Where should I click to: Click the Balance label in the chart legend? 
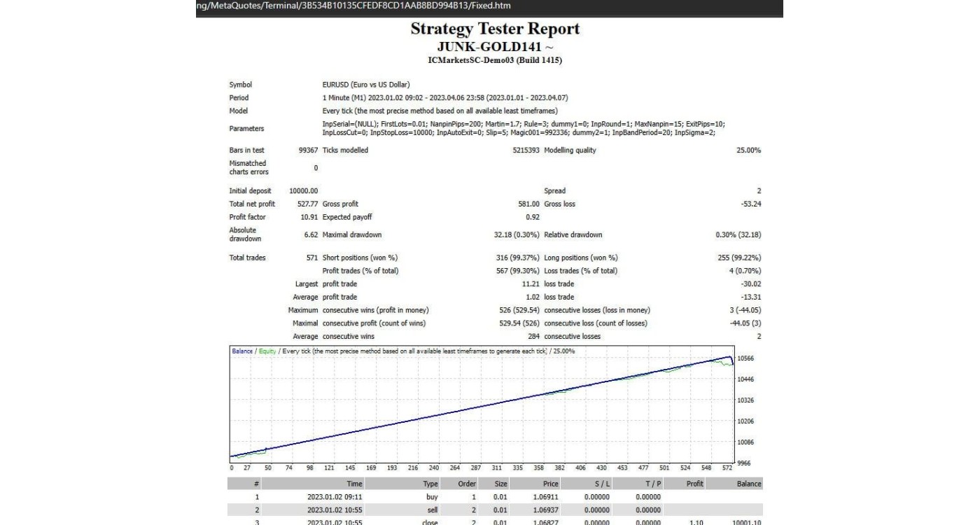(242, 351)
